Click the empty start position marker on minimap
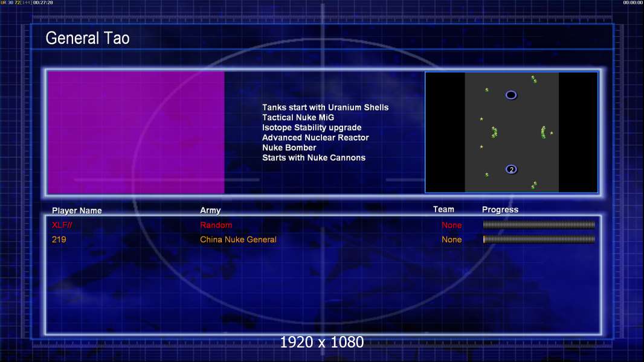644x362 pixels. click(511, 95)
